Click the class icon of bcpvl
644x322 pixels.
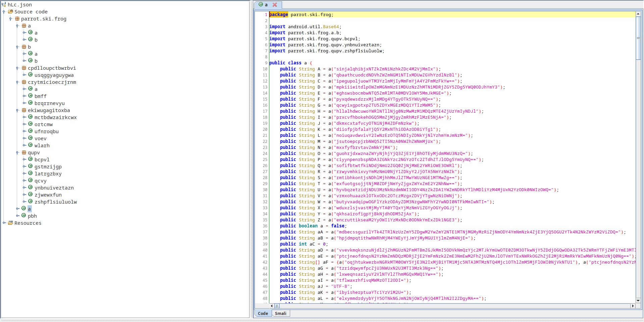click(31, 159)
